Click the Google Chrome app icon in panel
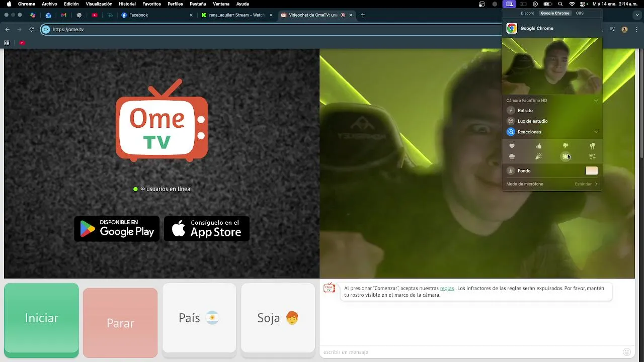644x362 pixels. 512,29
